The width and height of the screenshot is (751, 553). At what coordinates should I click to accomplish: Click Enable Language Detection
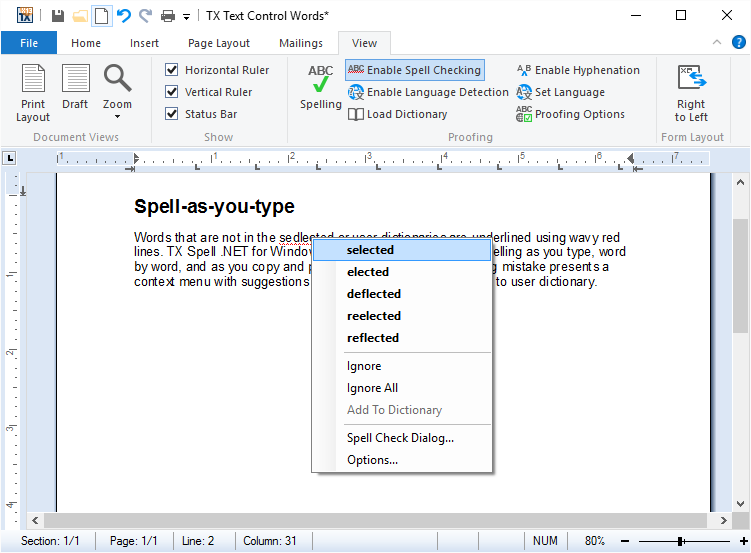(428, 92)
